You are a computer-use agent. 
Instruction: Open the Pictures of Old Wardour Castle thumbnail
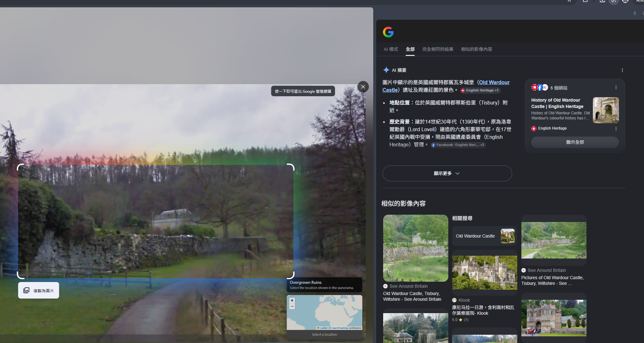point(554,240)
